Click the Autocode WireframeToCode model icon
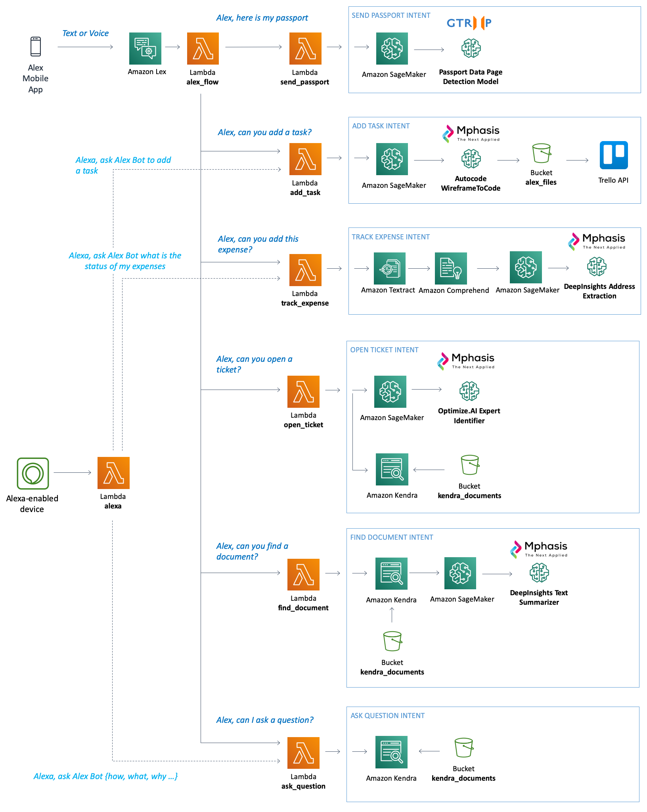Screen dimensions: 647x812 (x=471, y=159)
